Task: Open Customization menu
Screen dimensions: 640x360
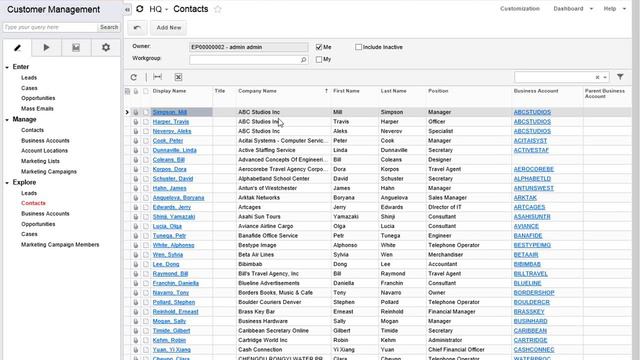Action: [x=520, y=9]
